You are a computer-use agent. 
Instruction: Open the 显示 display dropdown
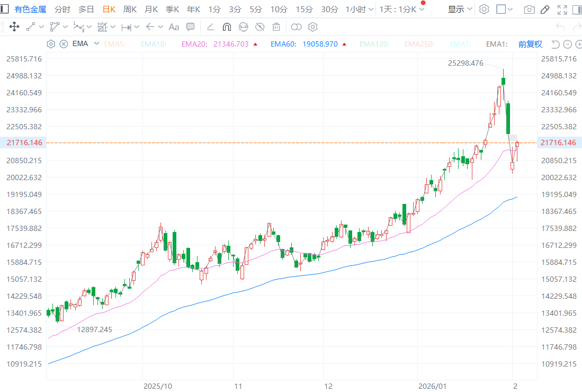pos(460,10)
